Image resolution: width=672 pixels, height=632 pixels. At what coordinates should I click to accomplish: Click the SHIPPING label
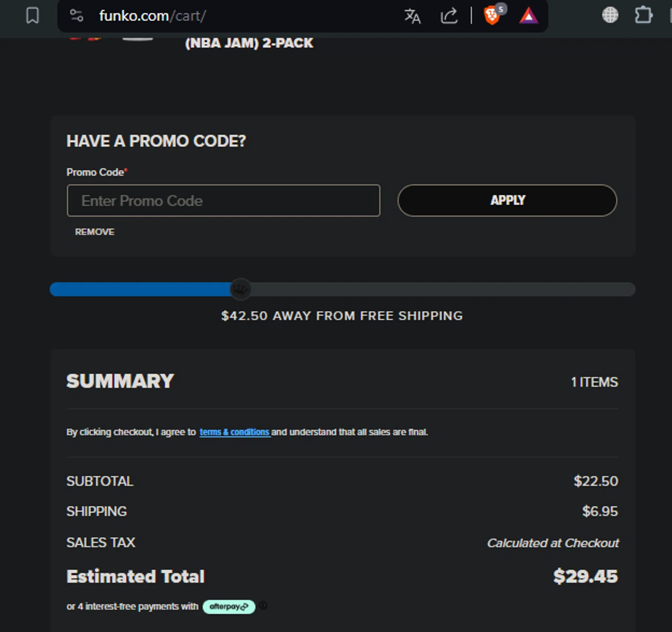[x=97, y=511]
